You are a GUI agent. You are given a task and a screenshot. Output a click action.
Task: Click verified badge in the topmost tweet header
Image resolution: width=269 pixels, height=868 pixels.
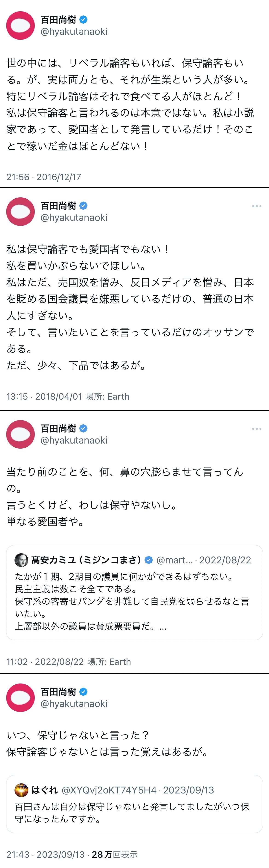coord(83,20)
